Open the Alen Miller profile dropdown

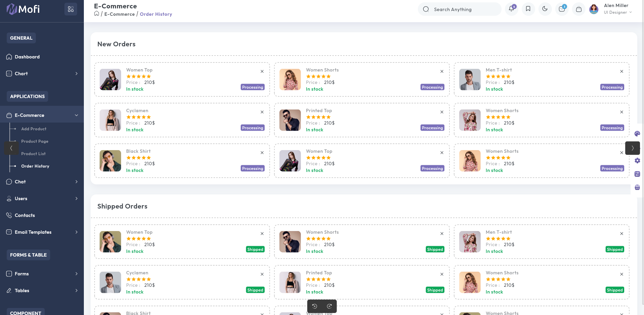(617, 9)
